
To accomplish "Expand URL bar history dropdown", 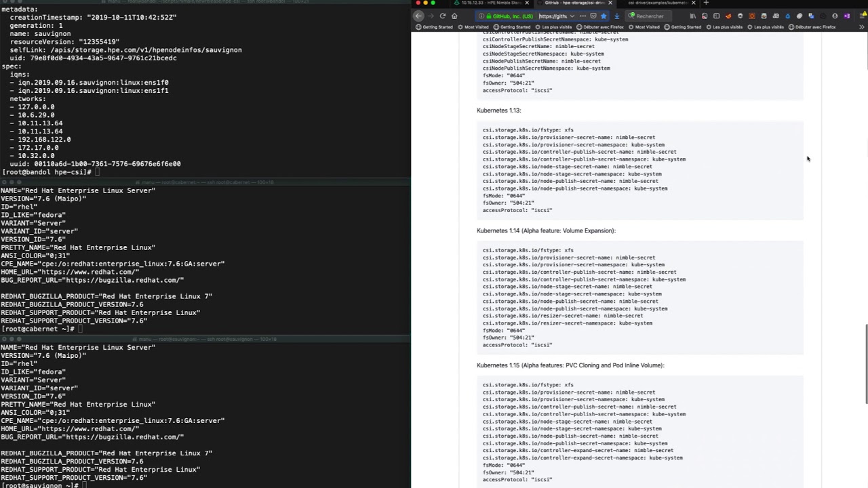I will (572, 16).
